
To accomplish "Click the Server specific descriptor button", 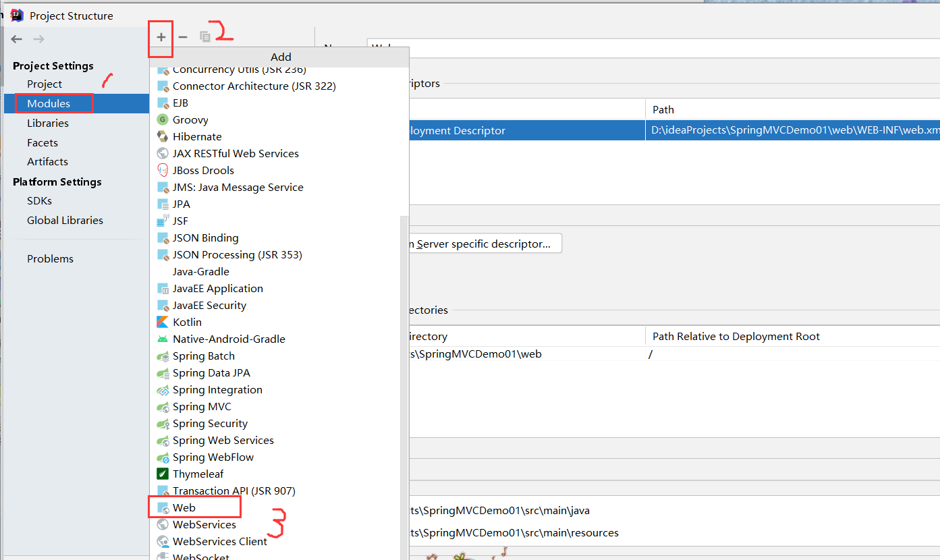I will coord(485,244).
